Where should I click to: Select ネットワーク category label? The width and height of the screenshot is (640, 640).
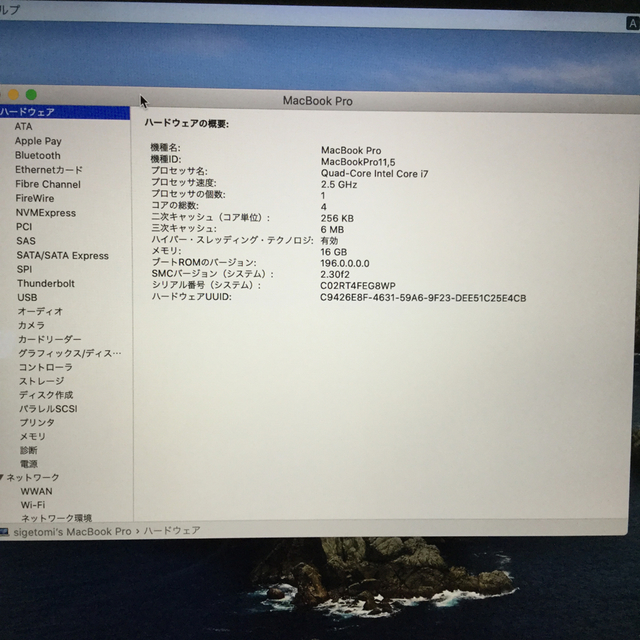coord(33,478)
